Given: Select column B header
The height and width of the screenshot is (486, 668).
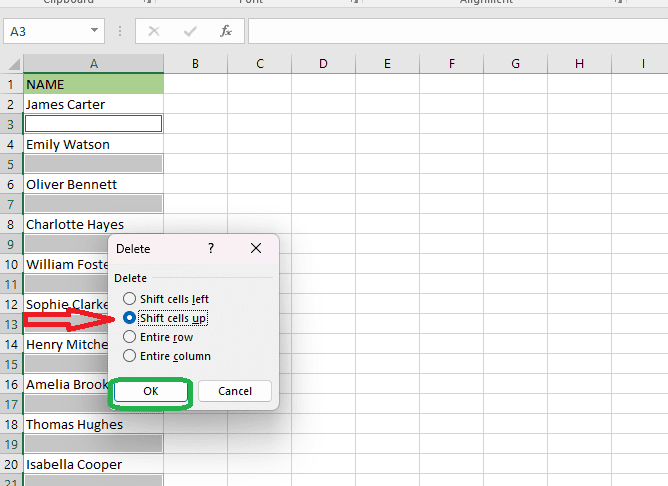Looking at the screenshot, I should (195, 64).
